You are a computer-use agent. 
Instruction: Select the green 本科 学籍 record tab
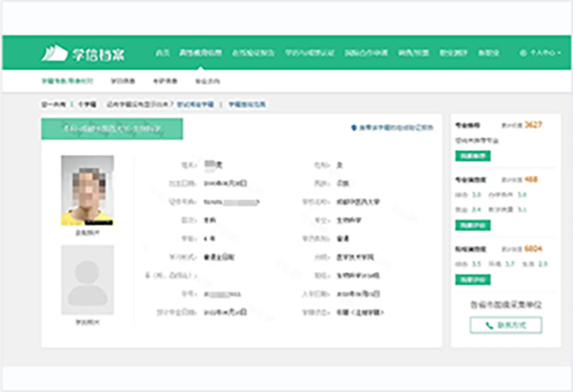tap(112, 129)
